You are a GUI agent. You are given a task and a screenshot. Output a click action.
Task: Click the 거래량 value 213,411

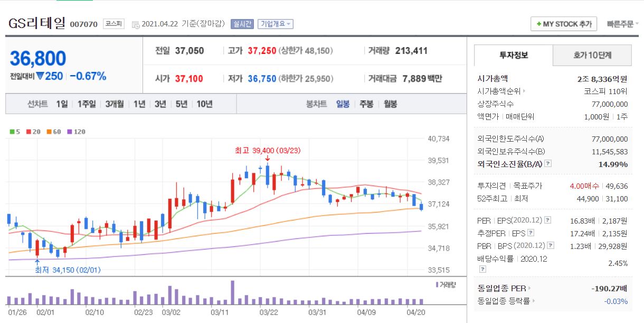411,51
